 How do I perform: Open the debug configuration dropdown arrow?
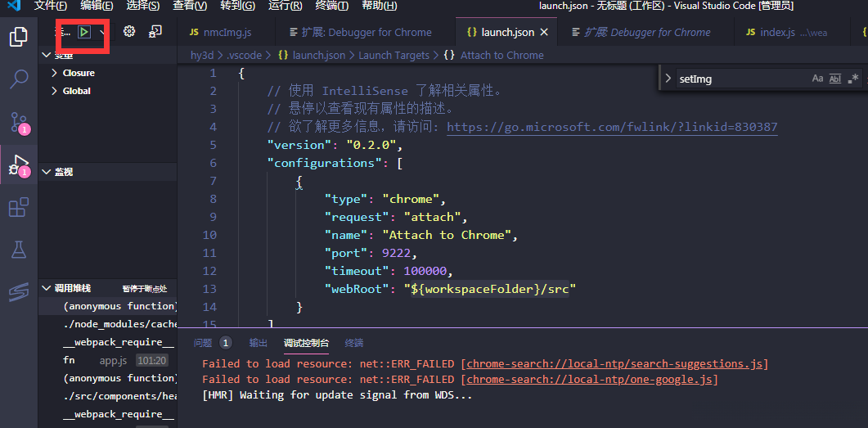pos(102,32)
